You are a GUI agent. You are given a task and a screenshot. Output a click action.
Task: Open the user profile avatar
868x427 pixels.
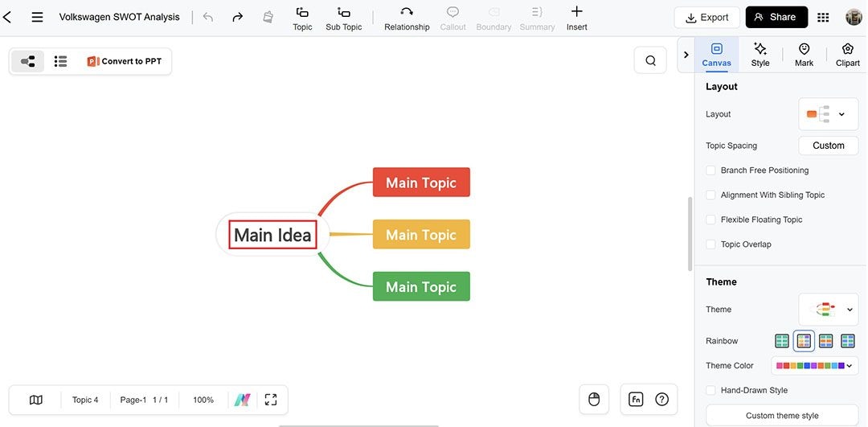click(854, 17)
